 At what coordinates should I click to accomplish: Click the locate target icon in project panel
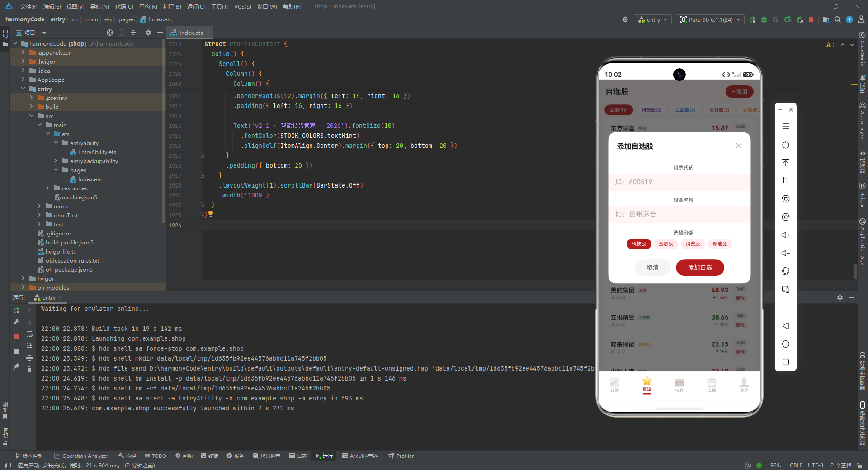pos(110,33)
